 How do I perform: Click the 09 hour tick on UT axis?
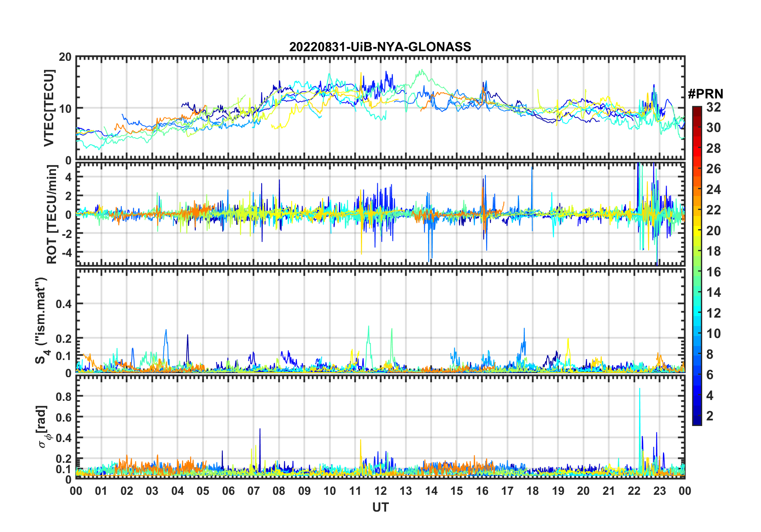click(304, 491)
